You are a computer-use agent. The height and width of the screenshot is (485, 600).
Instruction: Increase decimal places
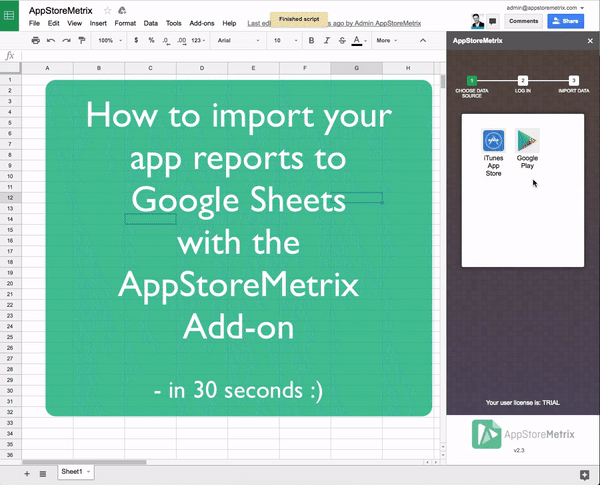coord(182,41)
